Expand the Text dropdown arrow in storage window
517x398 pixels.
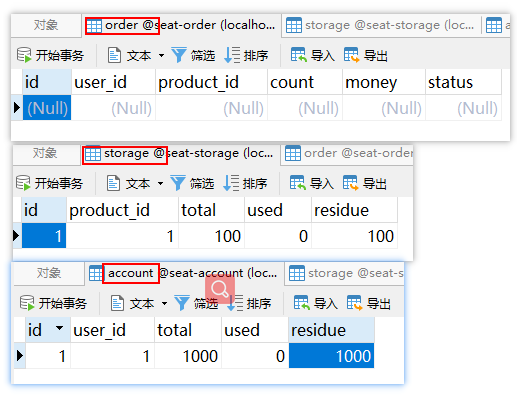coord(160,183)
